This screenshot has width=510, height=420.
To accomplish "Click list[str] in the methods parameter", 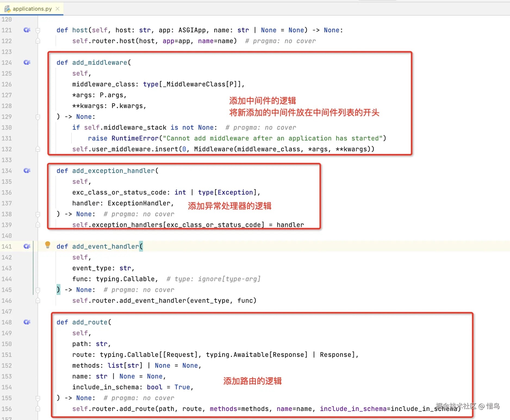I will (x=125, y=365).
